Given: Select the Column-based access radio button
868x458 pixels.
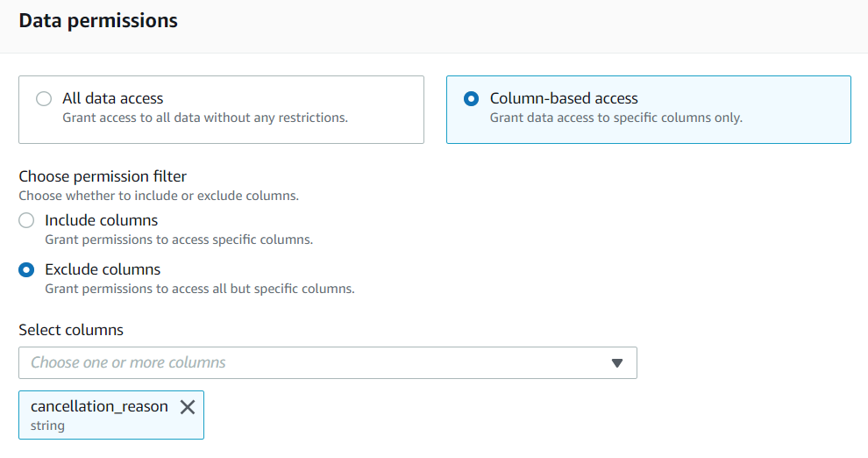Looking at the screenshot, I should (472, 99).
